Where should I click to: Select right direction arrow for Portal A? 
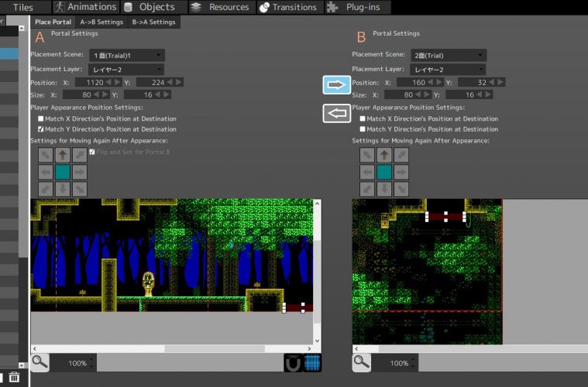tap(80, 172)
